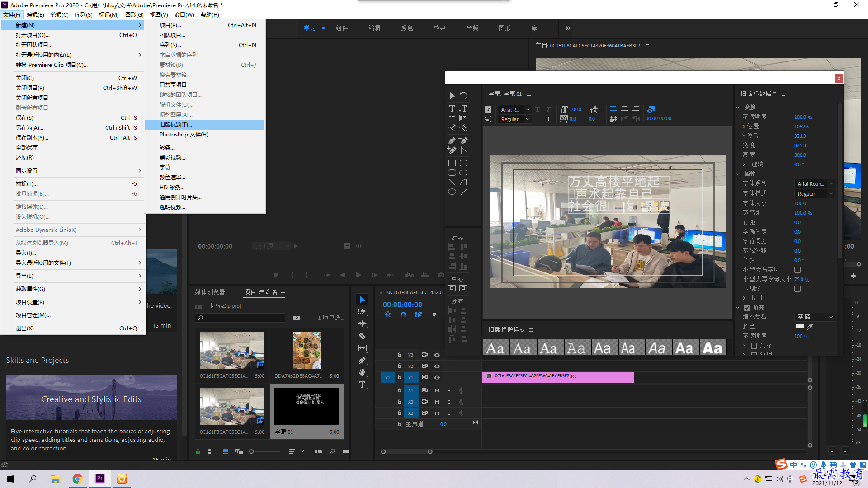Open legacy title properties panel menu

point(783,94)
